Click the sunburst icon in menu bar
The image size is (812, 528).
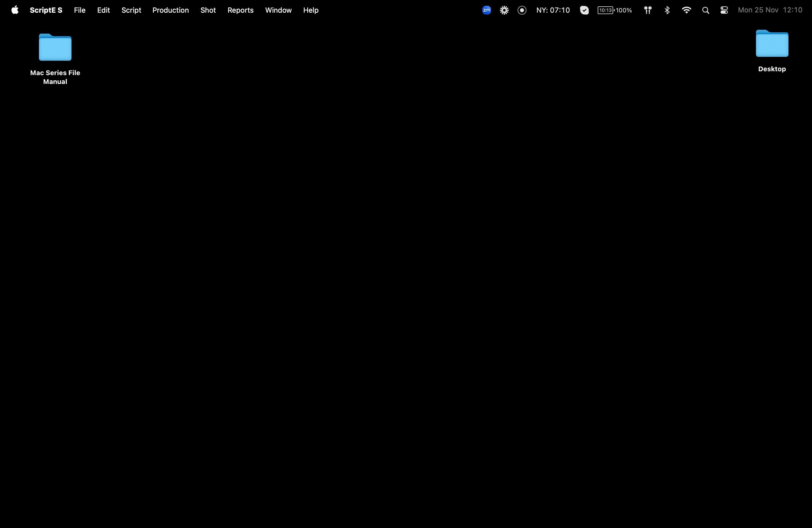pos(504,10)
